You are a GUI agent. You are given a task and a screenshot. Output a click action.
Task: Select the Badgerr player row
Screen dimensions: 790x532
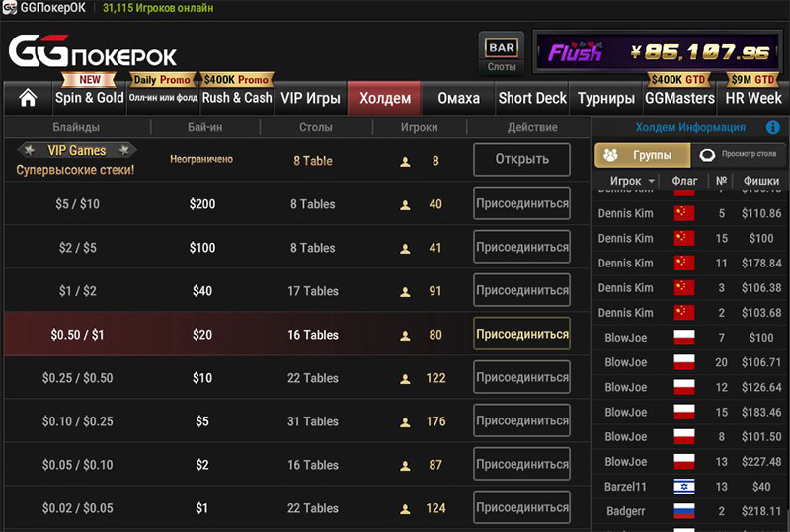click(690, 511)
